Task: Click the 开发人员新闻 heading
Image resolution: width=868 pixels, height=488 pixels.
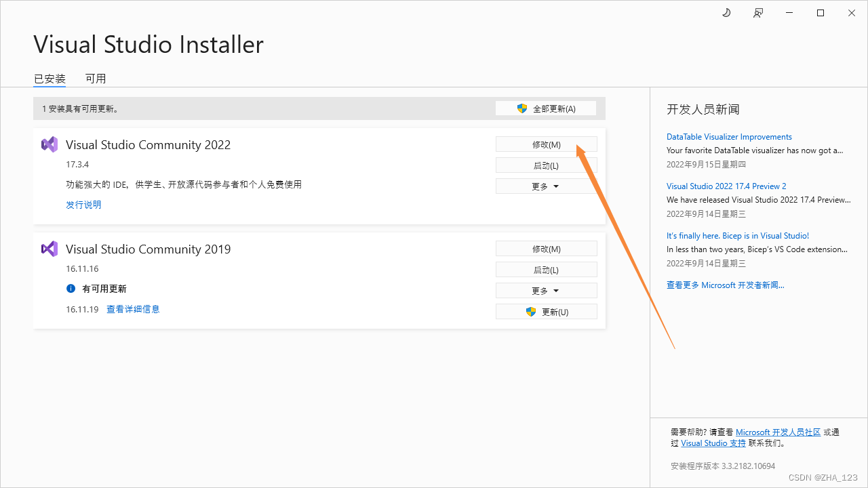Action: 703,109
